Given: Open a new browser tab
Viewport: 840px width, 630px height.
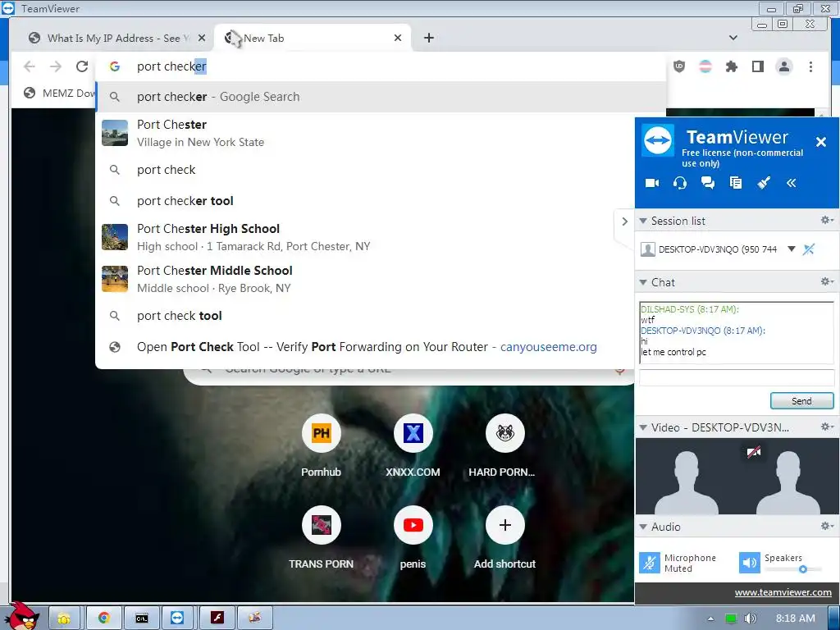Looking at the screenshot, I should click(428, 38).
